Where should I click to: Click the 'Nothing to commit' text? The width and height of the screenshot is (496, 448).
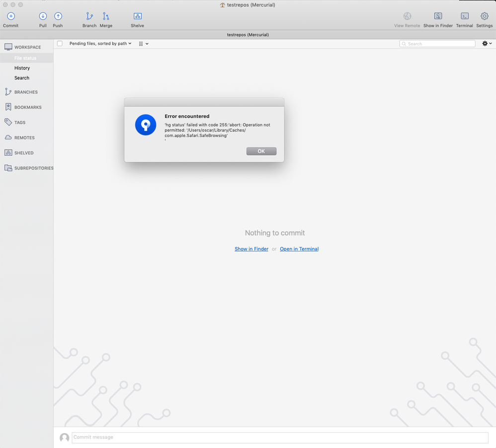(x=275, y=233)
